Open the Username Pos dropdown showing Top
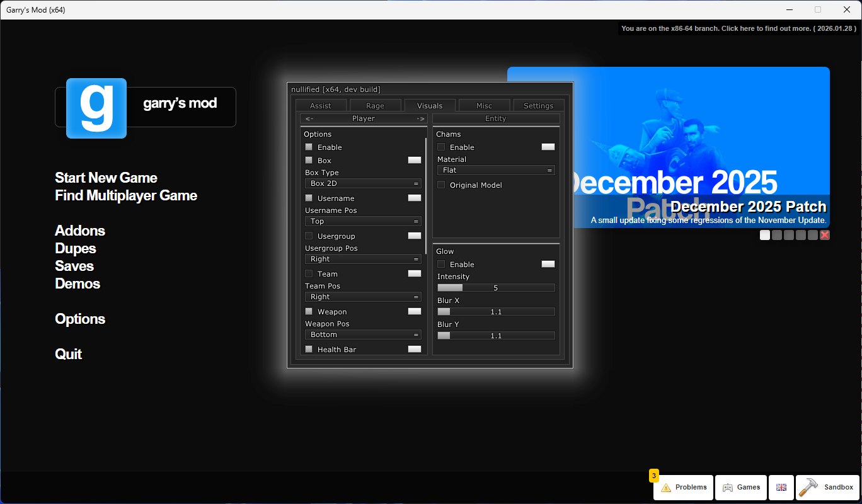Screen dimensions: 862x504 [x=363, y=221]
